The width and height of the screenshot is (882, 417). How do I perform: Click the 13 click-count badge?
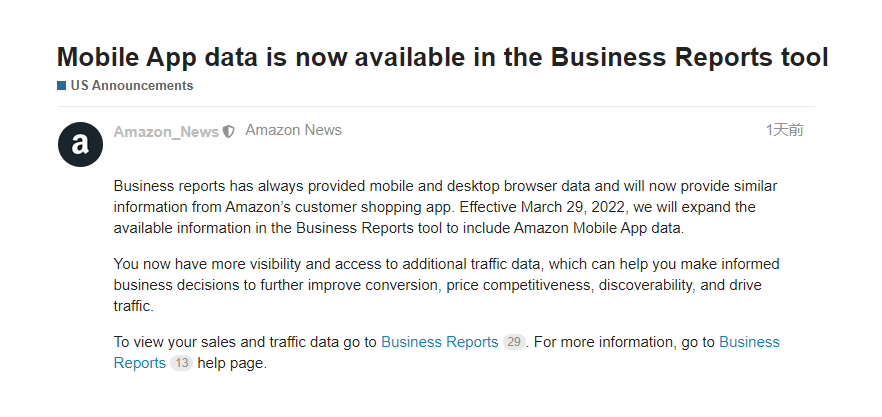181,364
